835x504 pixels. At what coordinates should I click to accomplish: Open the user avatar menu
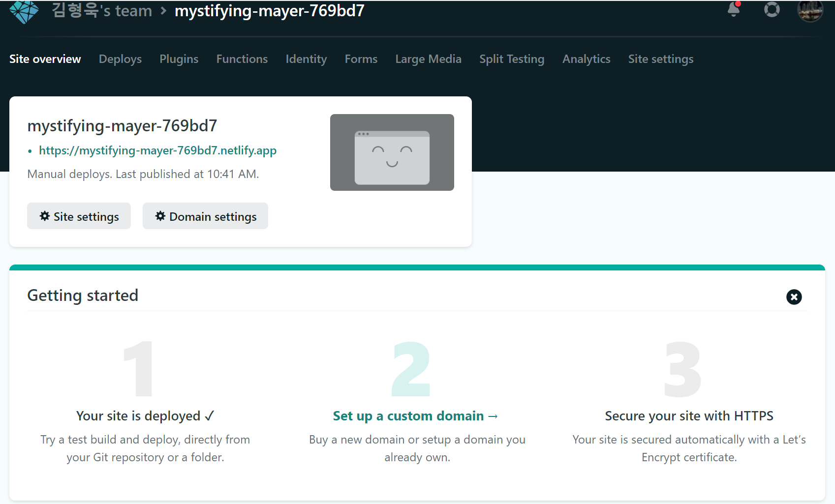tap(810, 11)
